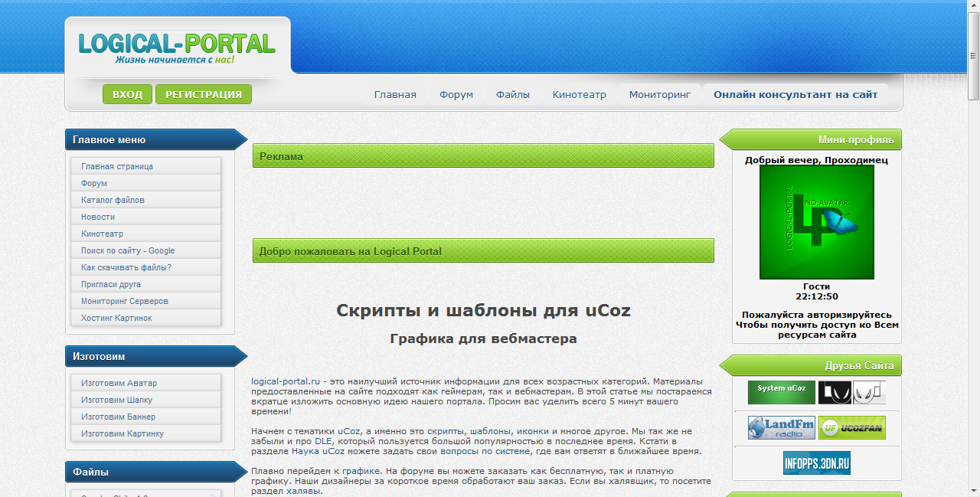Viewport: 980px width, 497px height.
Task: Go to Форум in the top navigation
Action: (x=456, y=95)
